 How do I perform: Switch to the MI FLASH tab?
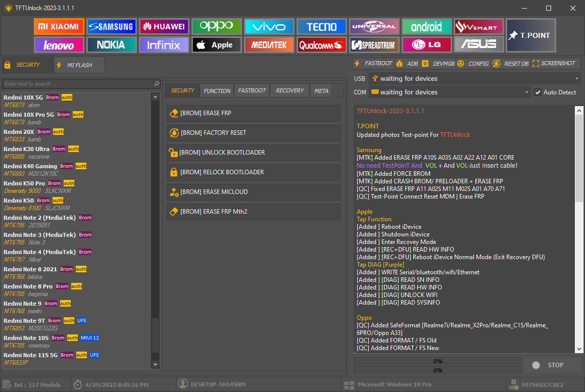point(79,65)
